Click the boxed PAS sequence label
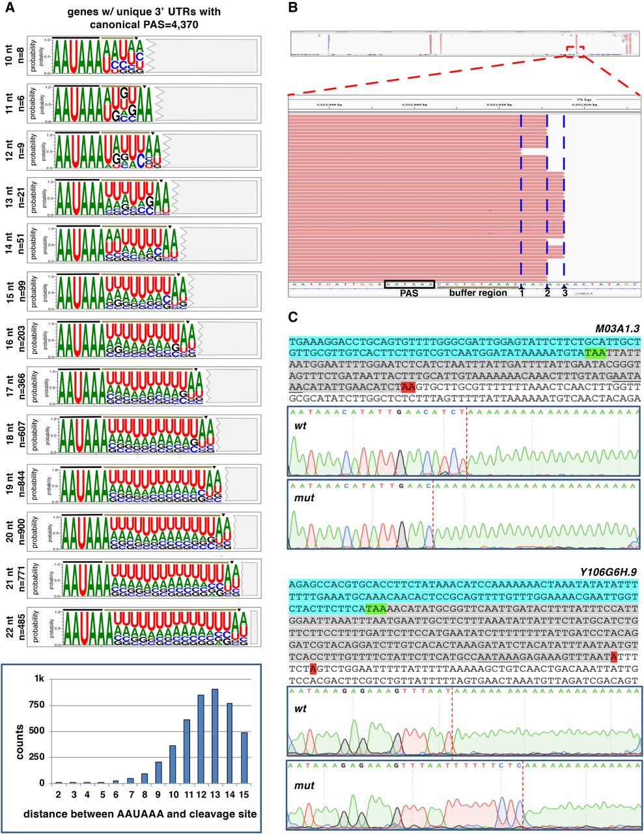Screen dimensions: 644x834 409,293
